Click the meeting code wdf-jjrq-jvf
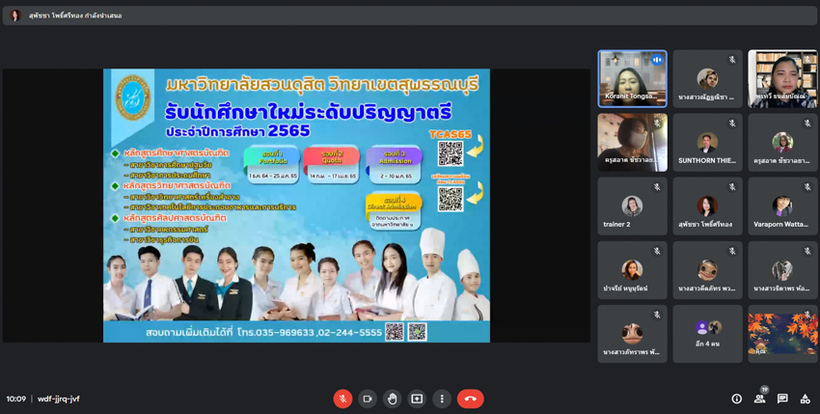This screenshot has width=820, height=414. 59,399
